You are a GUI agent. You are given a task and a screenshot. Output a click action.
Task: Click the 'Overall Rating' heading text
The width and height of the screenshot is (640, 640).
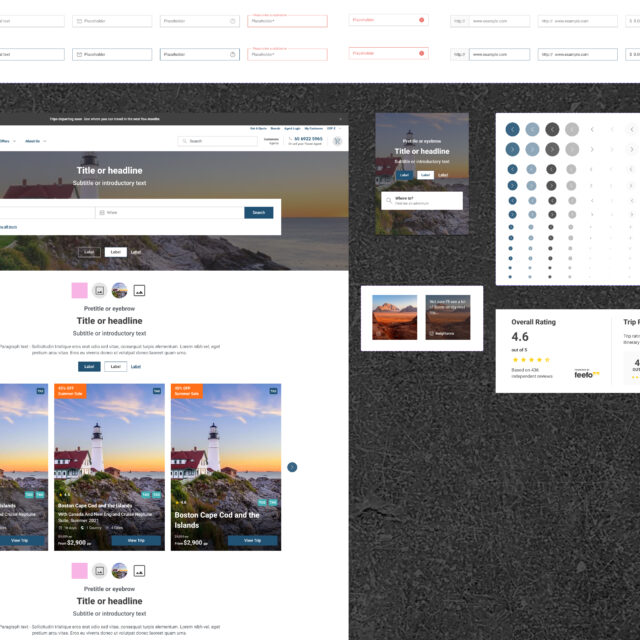tap(533, 322)
